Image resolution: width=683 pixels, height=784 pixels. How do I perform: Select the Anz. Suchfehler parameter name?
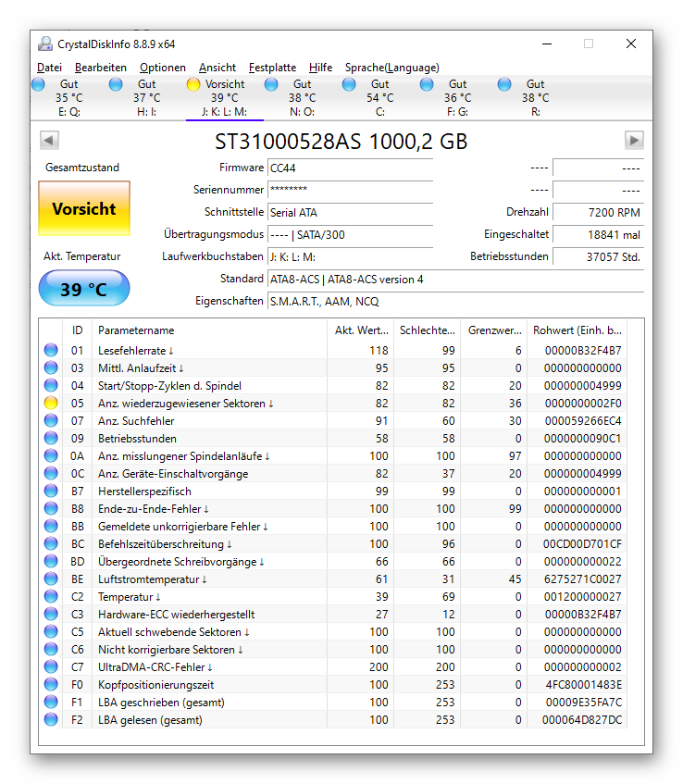(136, 421)
